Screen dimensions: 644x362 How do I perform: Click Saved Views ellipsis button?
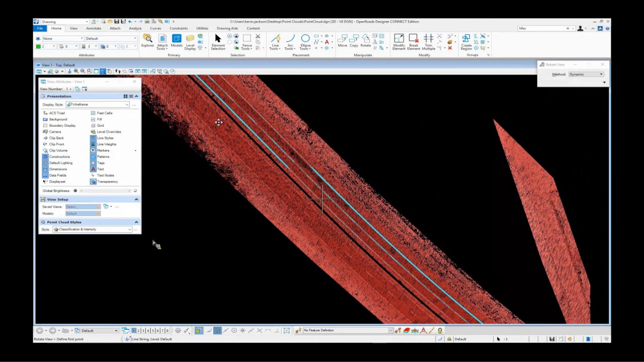117,207
